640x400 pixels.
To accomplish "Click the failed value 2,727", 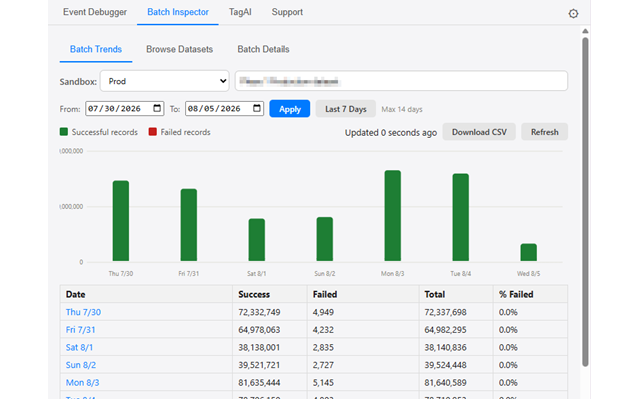I will coord(323,365).
